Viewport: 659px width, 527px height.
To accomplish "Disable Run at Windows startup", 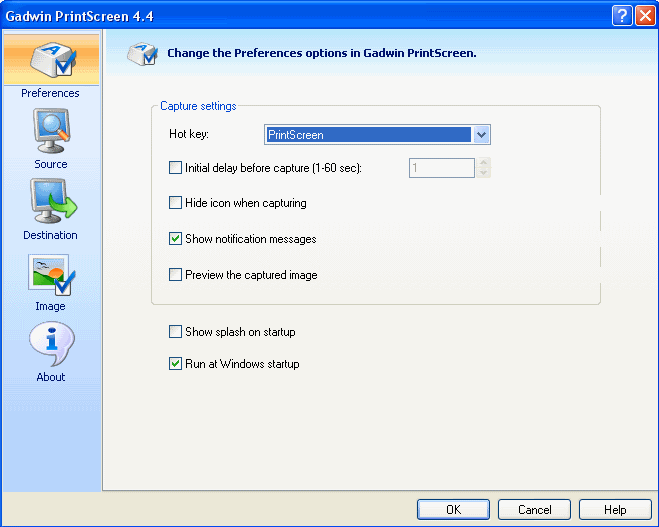I will click(175, 364).
